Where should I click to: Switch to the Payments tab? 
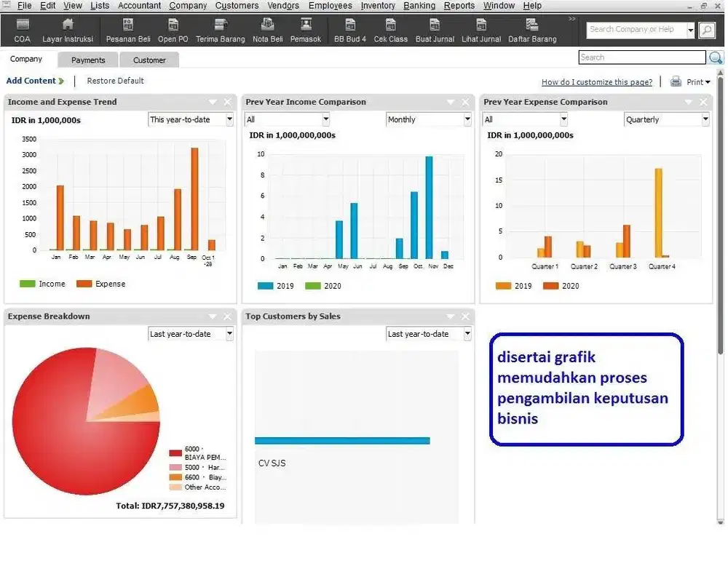click(88, 60)
